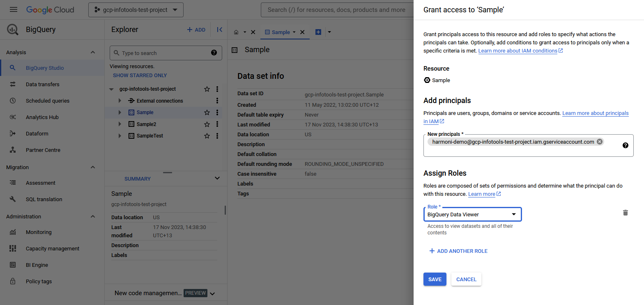This screenshot has width=644, height=305.
Task: Open the hamburger navigation menu
Action: (14, 9)
